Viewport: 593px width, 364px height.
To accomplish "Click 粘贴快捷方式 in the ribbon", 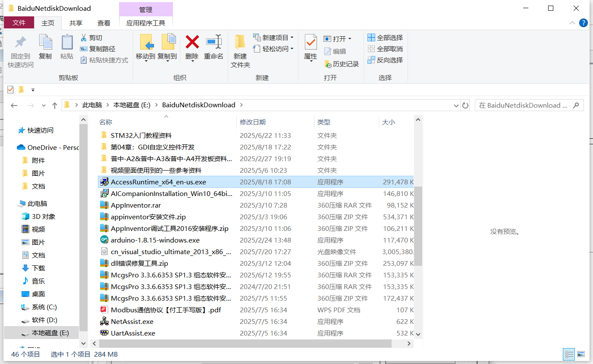I will pyautogui.click(x=104, y=60).
